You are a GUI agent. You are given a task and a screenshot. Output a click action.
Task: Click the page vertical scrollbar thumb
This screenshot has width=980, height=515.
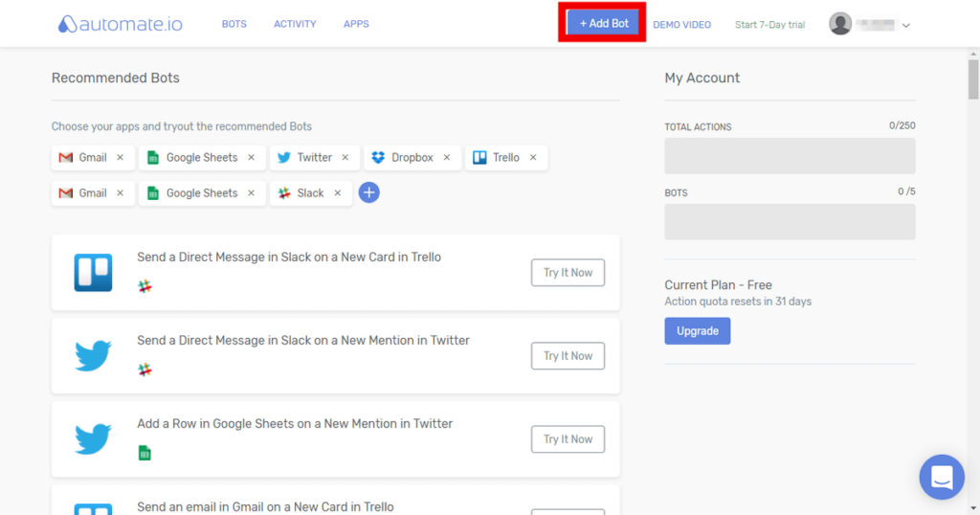pyautogui.click(x=973, y=79)
